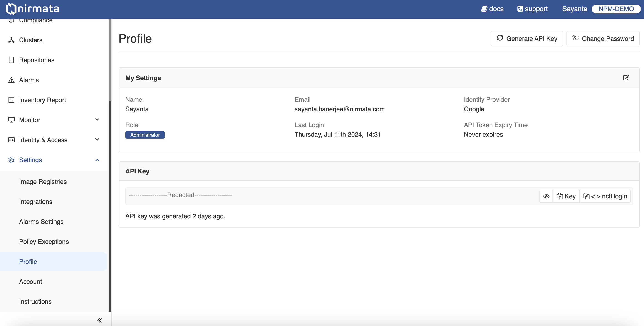
Task: Click the Alarms warning triangle icon
Action: 11,80
